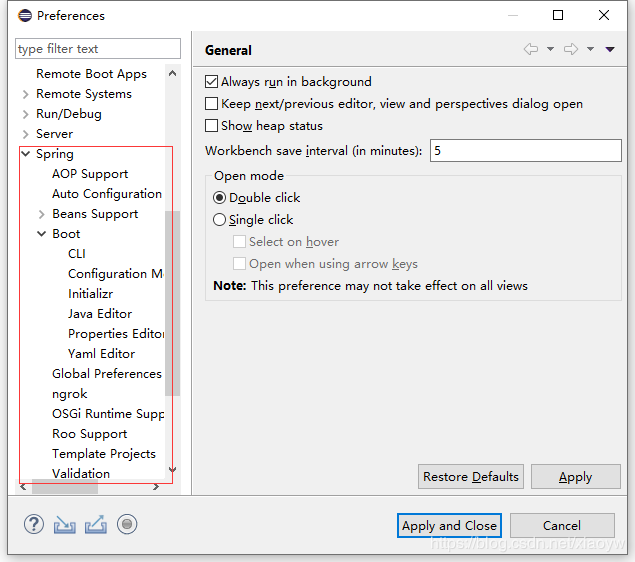Select AOP Support preference page
The height and width of the screenshot is (562, 635).
[x=90, y=174]
